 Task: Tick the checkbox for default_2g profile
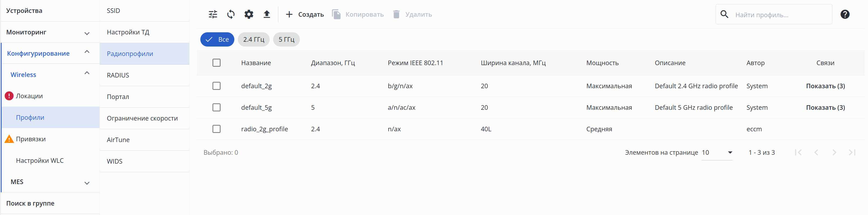pos(216,86)
